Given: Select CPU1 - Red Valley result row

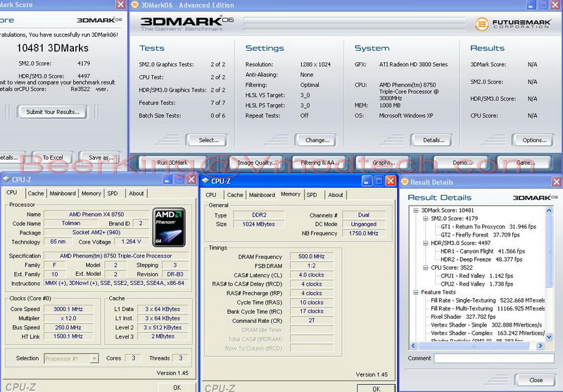Looking at the screenshot, I should tap(477, 276).
